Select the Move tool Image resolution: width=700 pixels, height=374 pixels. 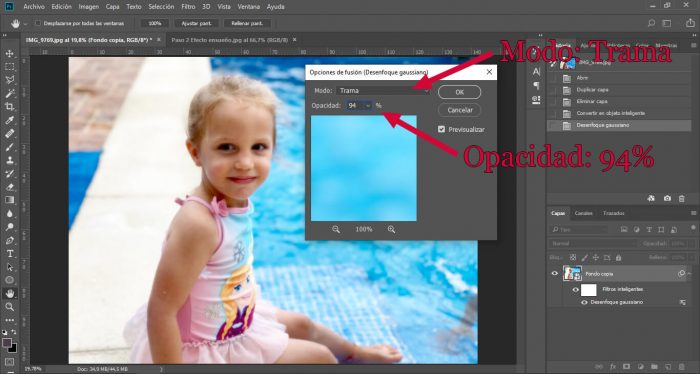click(x=9, y=54)
